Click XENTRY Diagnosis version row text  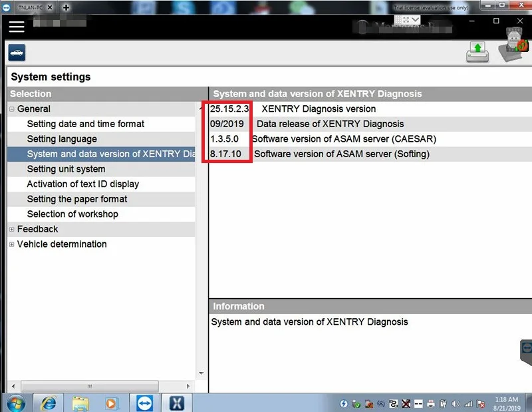pos(319,108)
